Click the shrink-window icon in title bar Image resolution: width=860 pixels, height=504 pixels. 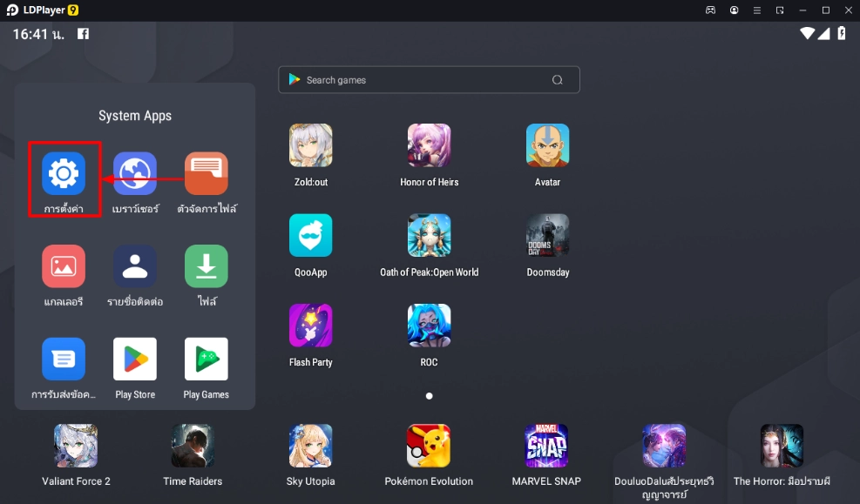point(780,10)
